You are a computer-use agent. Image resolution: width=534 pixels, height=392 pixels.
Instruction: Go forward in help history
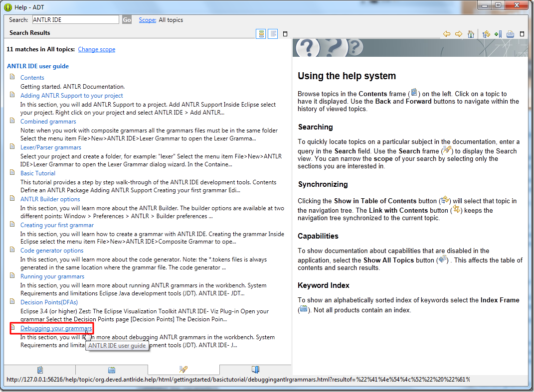[459, 34]
